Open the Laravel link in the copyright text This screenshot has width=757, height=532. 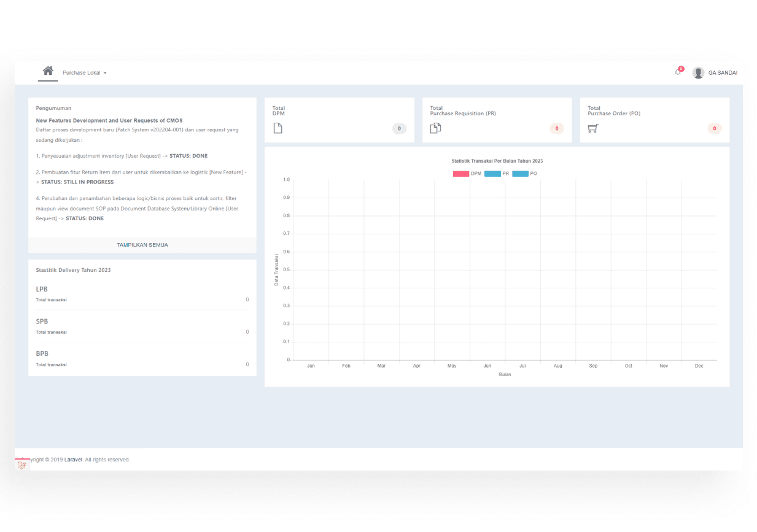click(x=72, y=459)
